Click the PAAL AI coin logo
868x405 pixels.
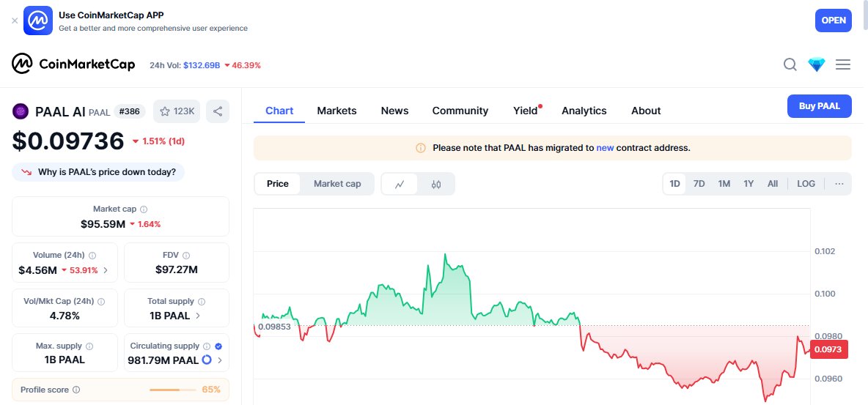[21, 112]
